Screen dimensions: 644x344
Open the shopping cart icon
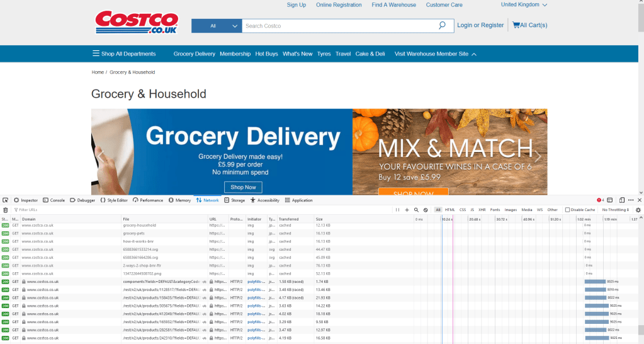[516, 25]
